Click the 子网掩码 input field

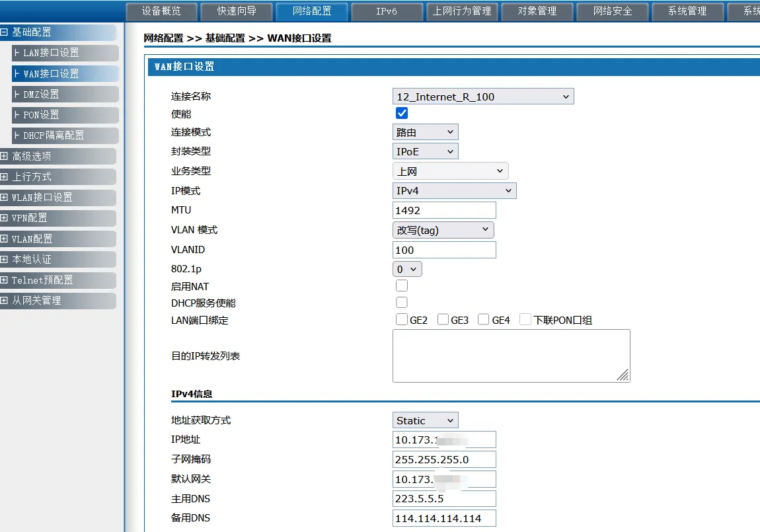[444, 459]
